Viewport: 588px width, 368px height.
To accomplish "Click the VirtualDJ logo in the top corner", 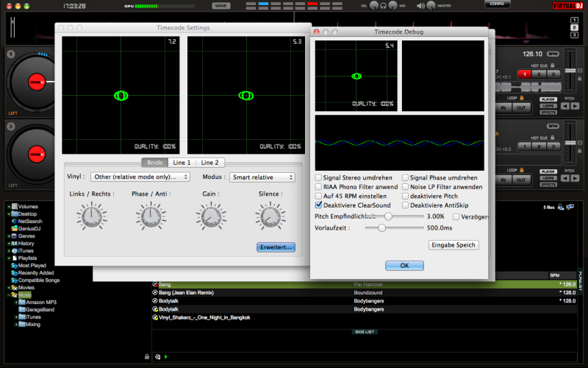I will (x=567, y=6).
